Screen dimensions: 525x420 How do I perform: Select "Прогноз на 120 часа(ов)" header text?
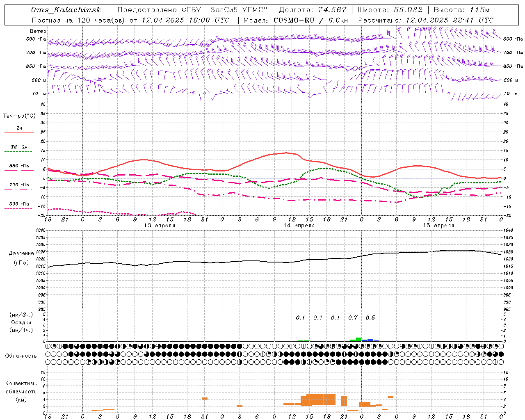tap(78, 20)
